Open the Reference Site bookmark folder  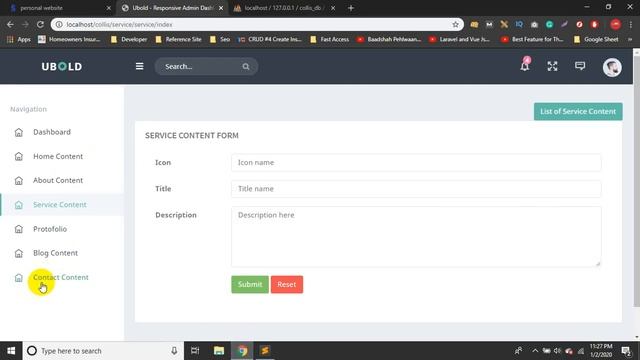point(178,40)
